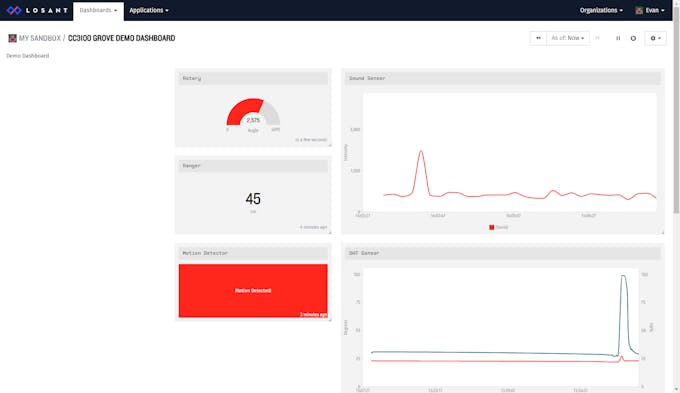The height and width of the screenshot is (393, 680).
Task: Open the Dashboards menu
Action: click(x=98, y=10)
